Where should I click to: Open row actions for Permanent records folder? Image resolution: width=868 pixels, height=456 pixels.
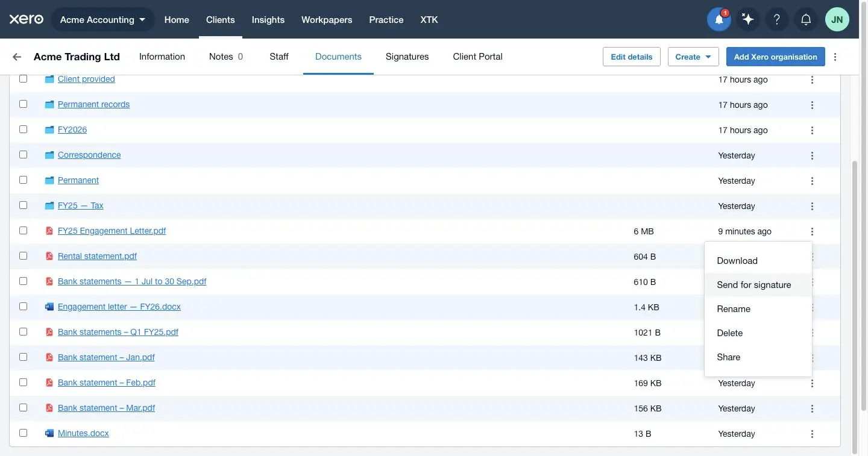pos(813,105)
